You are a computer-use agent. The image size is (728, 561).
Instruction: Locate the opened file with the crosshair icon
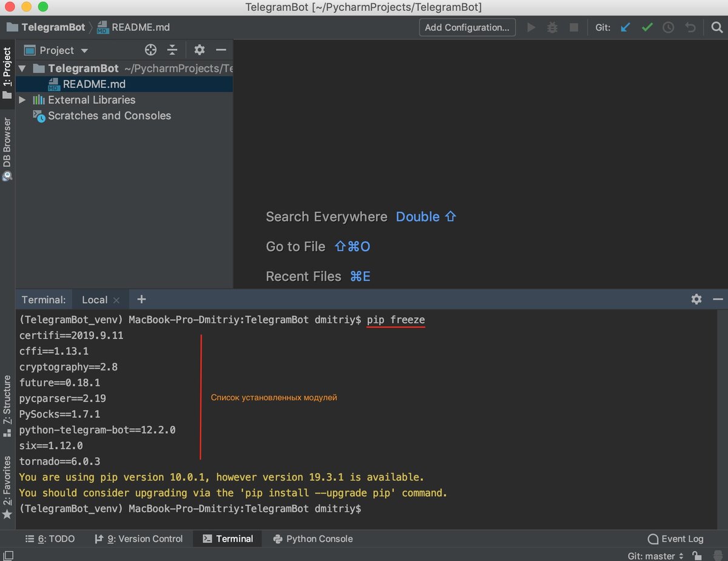pyautogui.click(x=150, y=50)
